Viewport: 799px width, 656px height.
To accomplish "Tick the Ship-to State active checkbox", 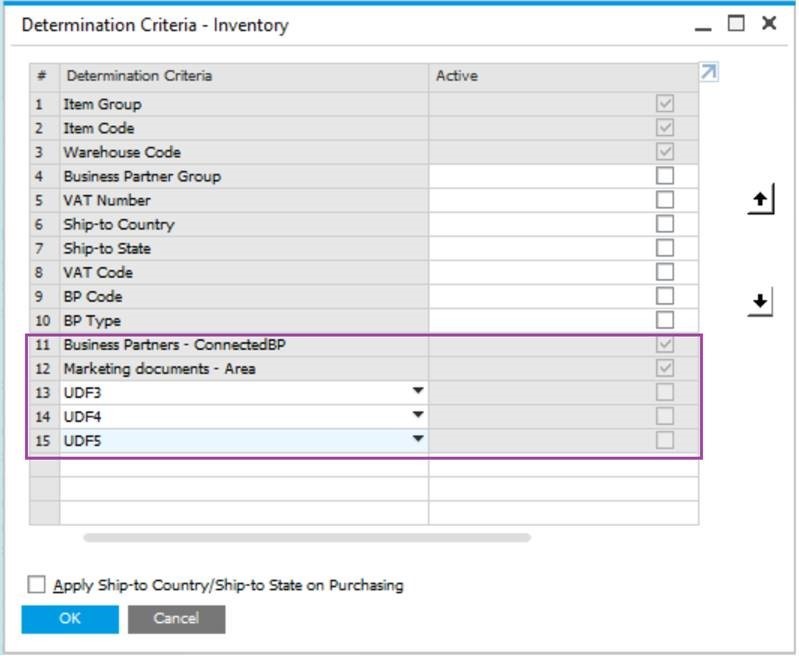I will 665,248.
